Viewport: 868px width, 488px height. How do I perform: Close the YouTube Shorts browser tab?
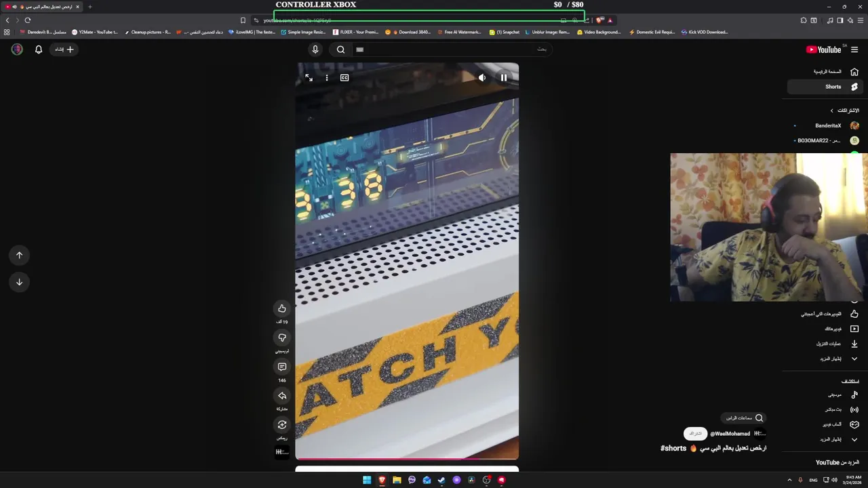click(x=77, y=7)
